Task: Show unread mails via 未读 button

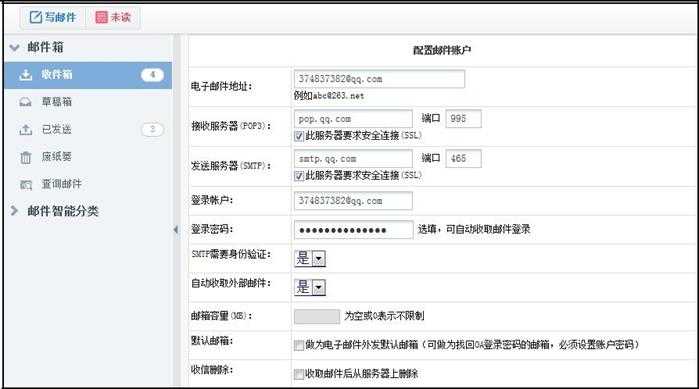Action: pos(113,17)
